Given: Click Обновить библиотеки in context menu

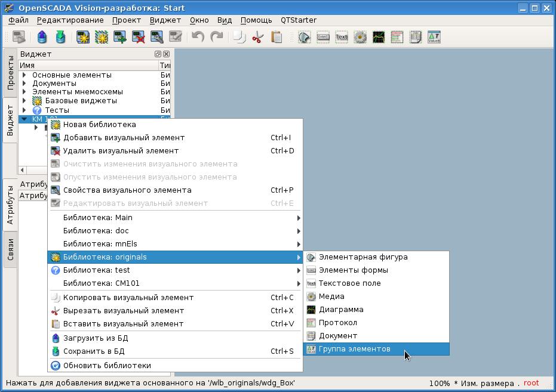Looking at the screenshot, I should [x=107, y=365].
